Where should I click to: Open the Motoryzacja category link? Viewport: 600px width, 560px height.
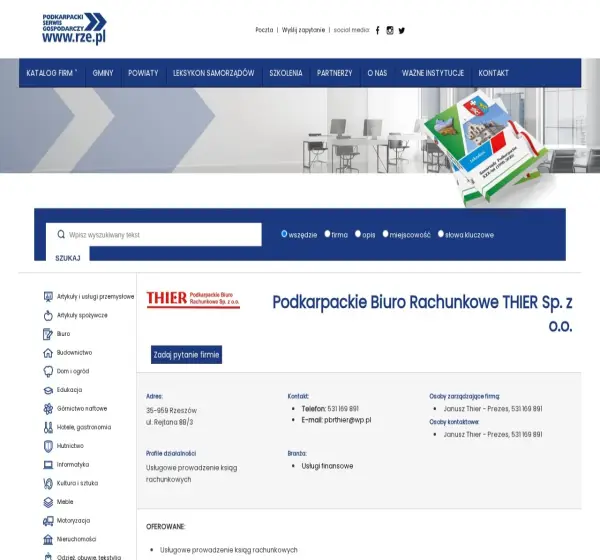click(73, 521)
